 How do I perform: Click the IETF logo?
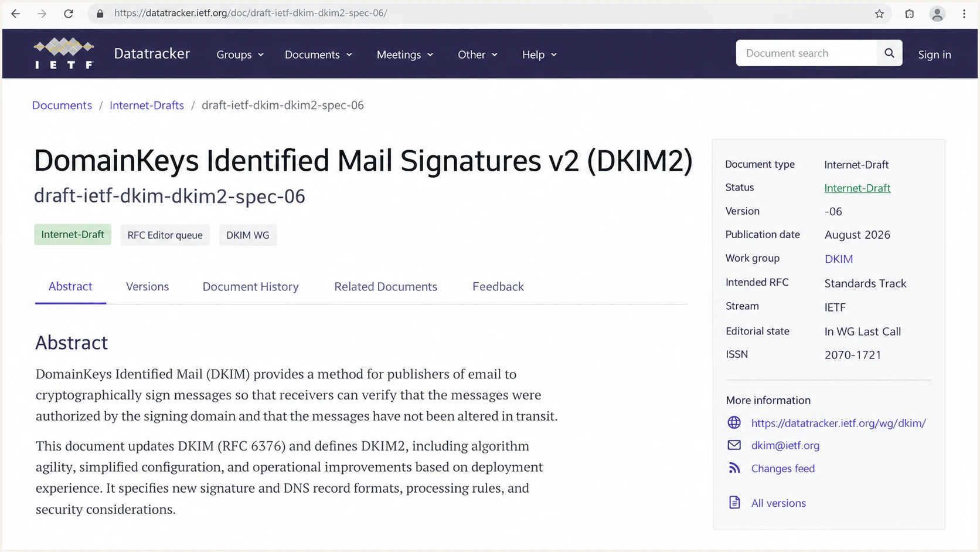coord(63,53)
